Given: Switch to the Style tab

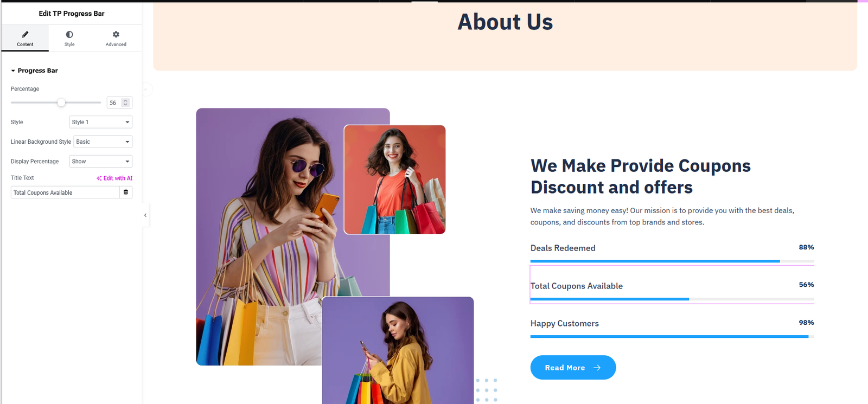Looking at the screenshot, I should click(x=69, y=39).
